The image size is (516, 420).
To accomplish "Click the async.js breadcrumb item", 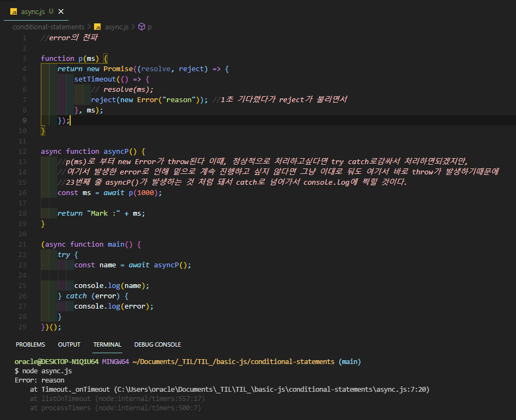I will pyautogui.click(x=116, y=27).
